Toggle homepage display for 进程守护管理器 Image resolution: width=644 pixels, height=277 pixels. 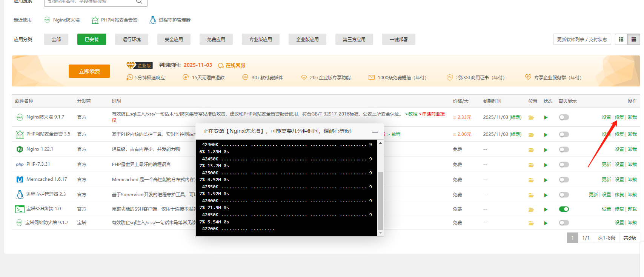click(564, 195)
